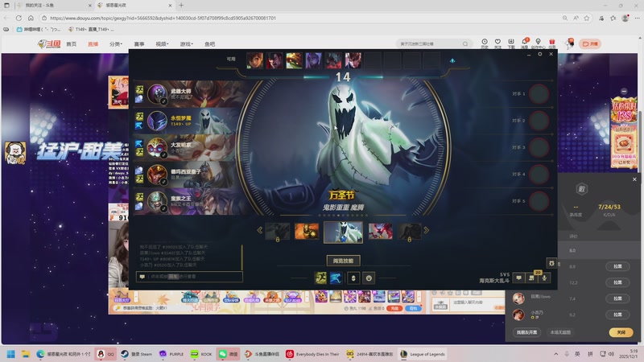Open a new browser tab
This screenshot has width=644, height=362.
(181, 6)
